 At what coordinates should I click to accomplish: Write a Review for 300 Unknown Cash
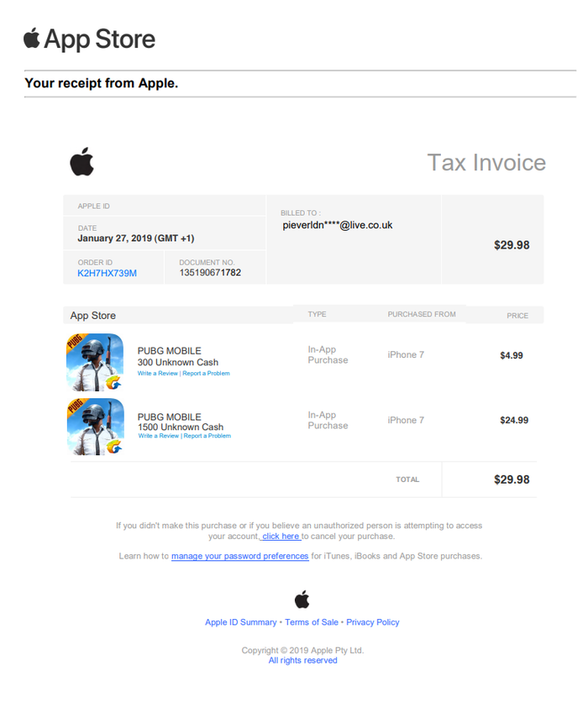158,374
